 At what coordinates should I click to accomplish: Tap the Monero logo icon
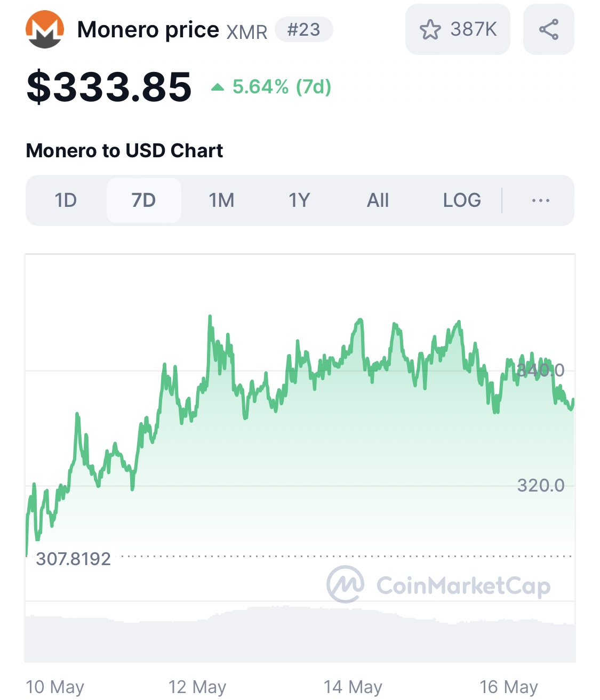point(45,29)
